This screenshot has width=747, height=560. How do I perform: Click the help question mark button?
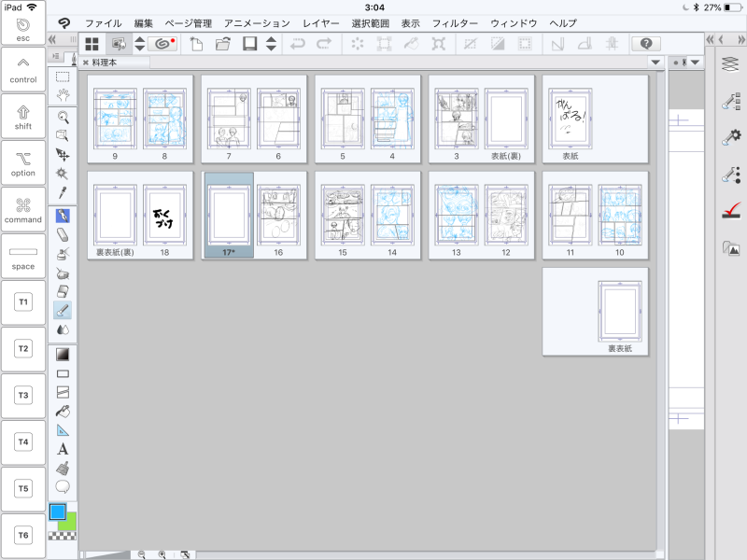click(x=646, y=44)
